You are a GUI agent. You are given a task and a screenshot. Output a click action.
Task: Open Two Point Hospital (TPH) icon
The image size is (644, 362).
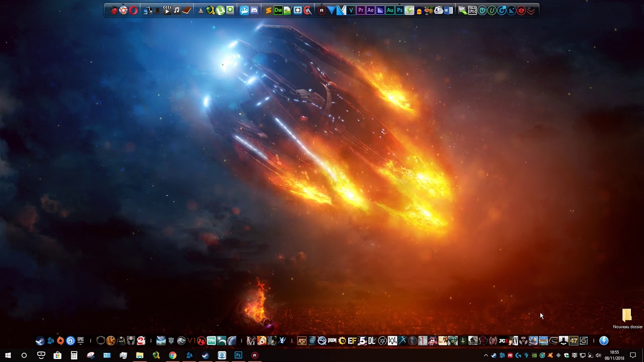click(x=211, y=341)
